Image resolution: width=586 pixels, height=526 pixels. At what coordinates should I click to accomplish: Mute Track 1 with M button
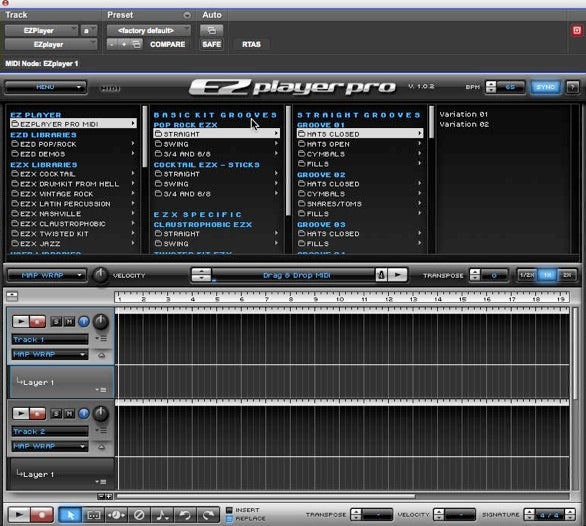coord(69,321)
